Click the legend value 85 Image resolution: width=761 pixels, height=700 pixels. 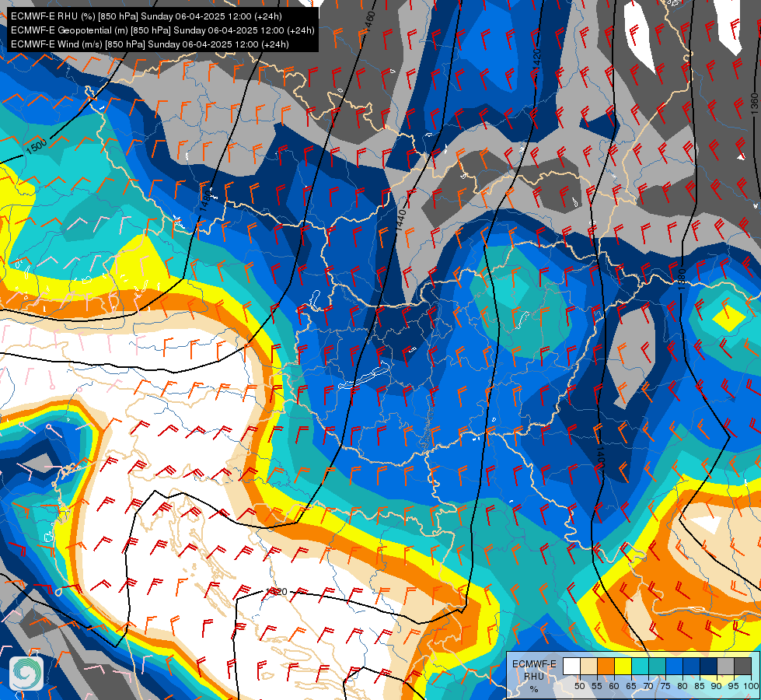pyautogui.click(x=700, y=686)
